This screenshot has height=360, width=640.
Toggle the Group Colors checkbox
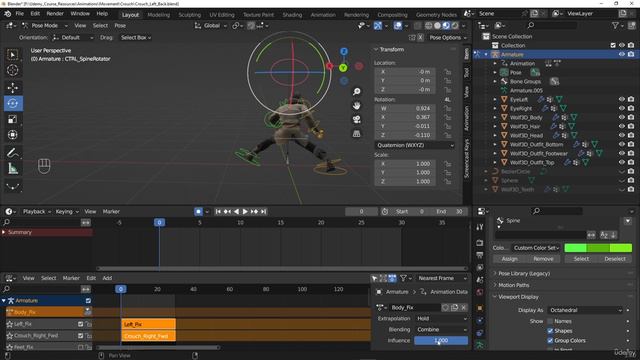coord(550,340)
